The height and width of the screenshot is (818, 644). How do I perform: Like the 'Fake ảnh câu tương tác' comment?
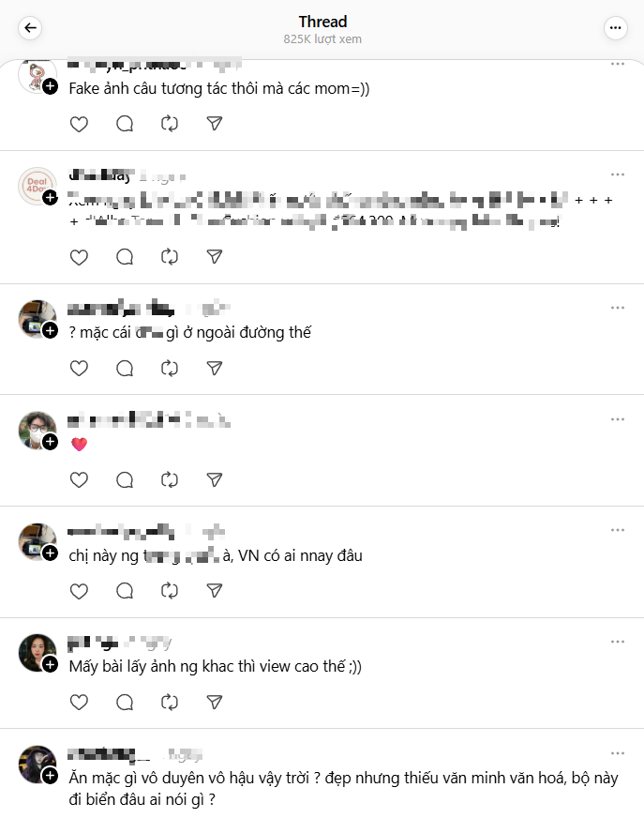[x=79, y=124]
